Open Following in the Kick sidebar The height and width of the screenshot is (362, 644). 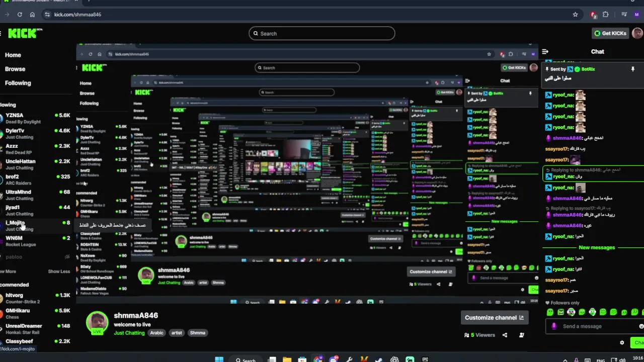point(18,83)
